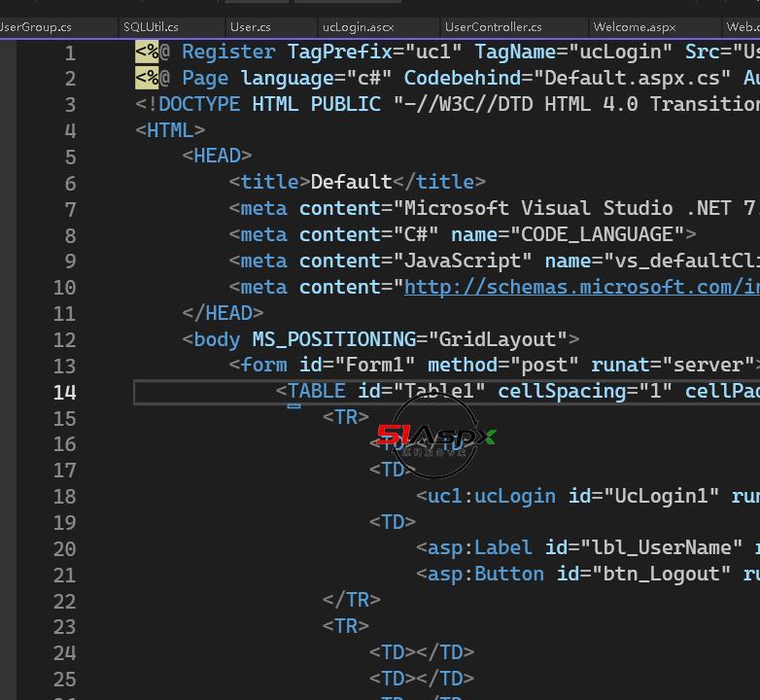This screenshot has width=760, height=700.
Task: Click the form tag with id Form1
Action: pyautogui.click(x=263, y=366)
